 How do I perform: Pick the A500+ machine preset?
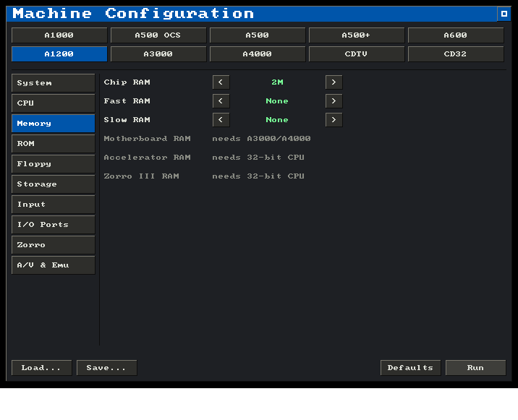coord(357,35)
